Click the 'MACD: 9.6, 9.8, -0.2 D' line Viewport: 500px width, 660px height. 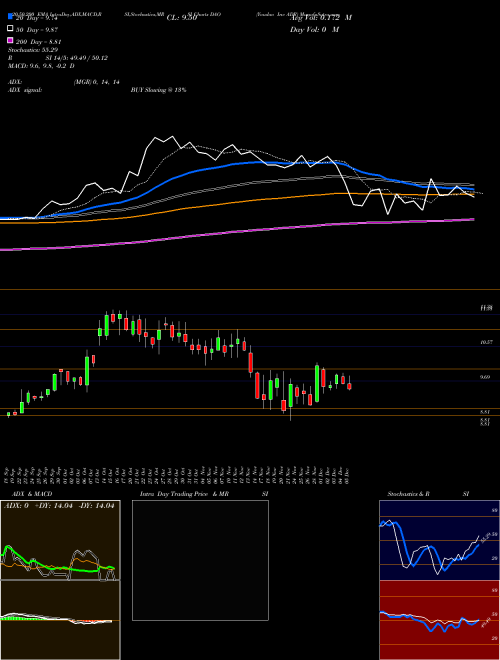41,66
